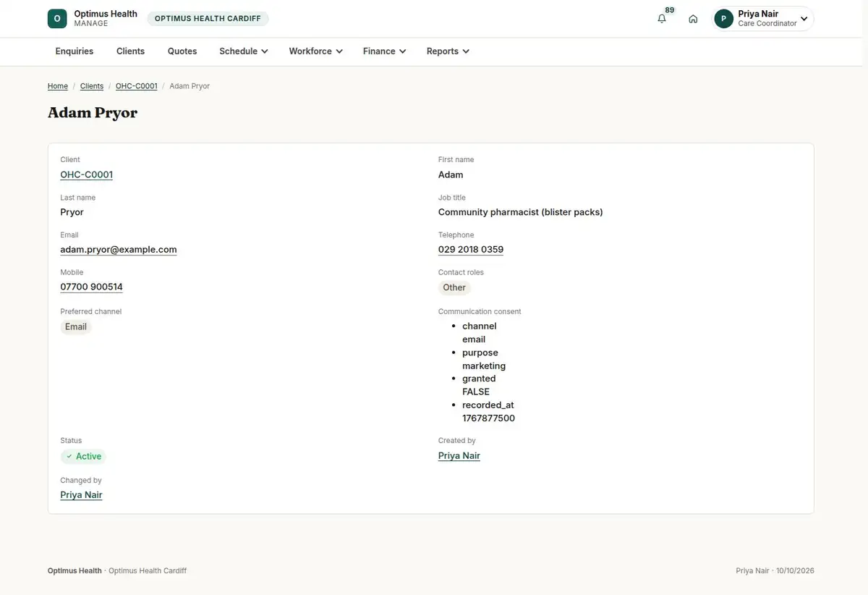The image size is (868, 595).
Task: Click the Other contact role tag
Action: (x=454, y=287)
